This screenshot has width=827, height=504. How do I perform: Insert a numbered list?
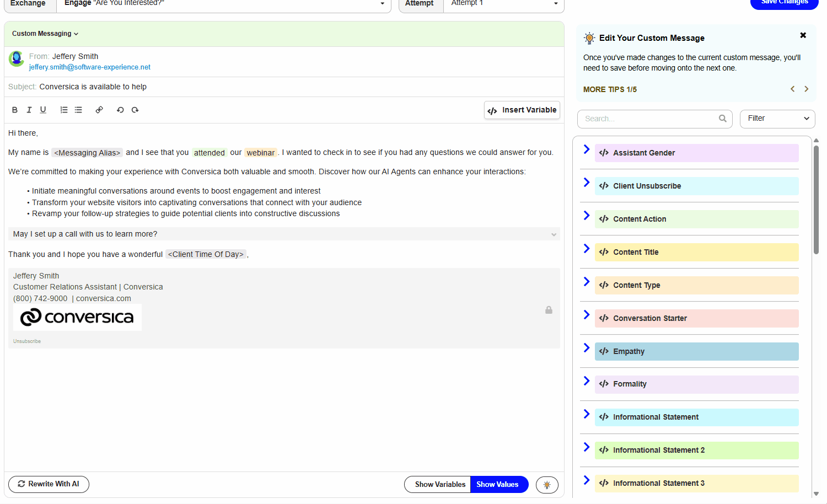pos(64,110)
